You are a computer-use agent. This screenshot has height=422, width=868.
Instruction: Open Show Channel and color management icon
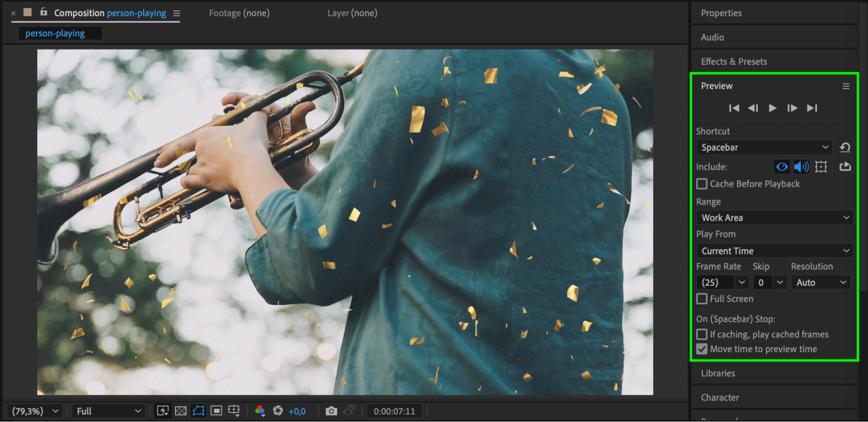tap(260, 411)
